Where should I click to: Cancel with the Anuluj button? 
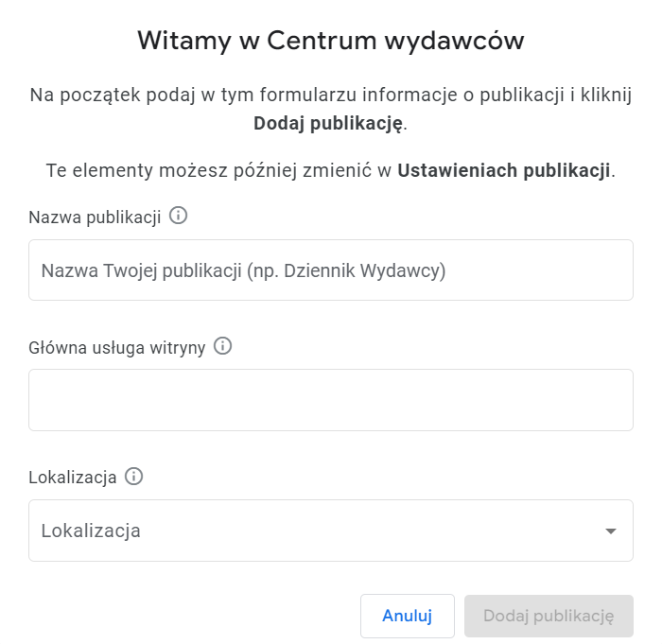point(408,616)
